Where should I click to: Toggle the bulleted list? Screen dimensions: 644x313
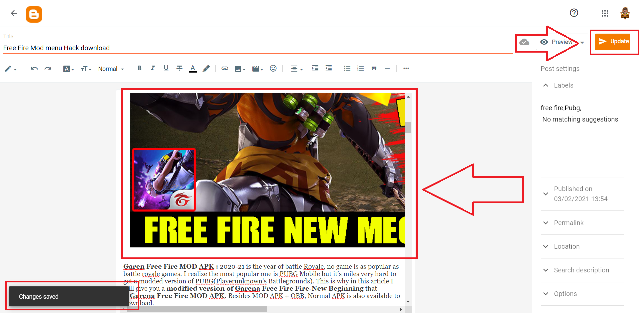pos(347,68)
